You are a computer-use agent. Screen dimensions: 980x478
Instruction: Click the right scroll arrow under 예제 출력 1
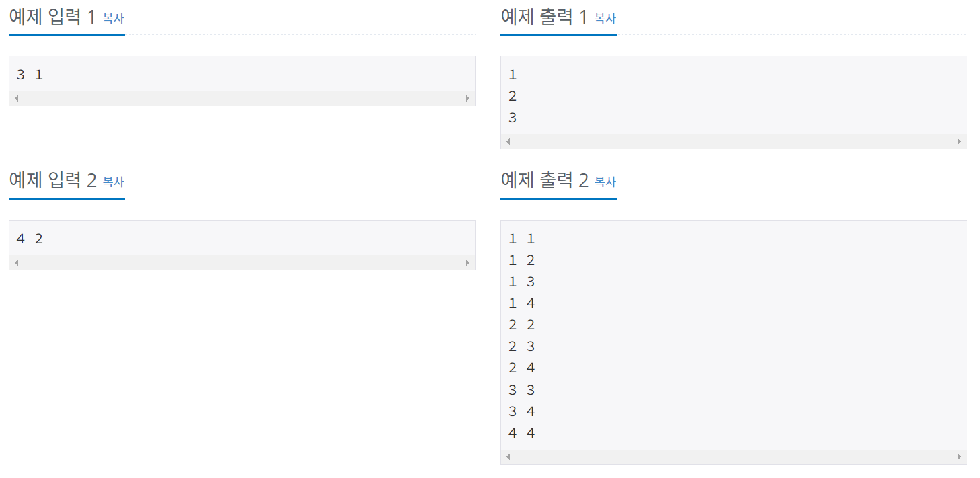tap(960, 141)
